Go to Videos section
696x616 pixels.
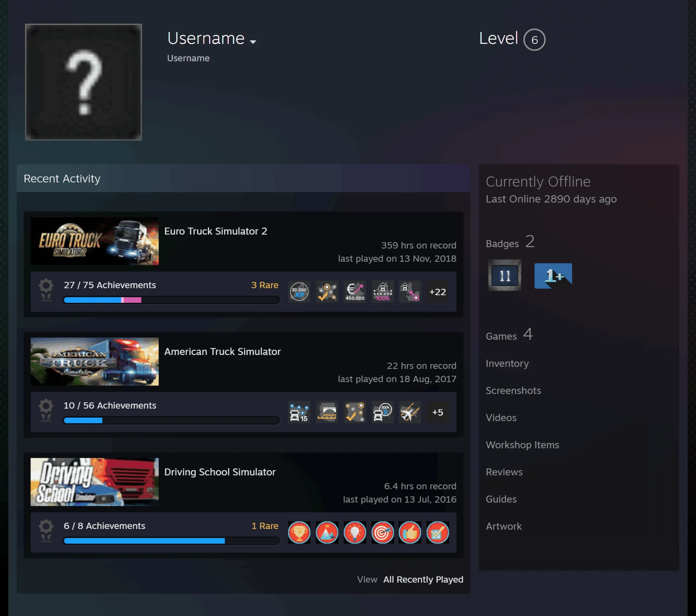pos(501,418)
